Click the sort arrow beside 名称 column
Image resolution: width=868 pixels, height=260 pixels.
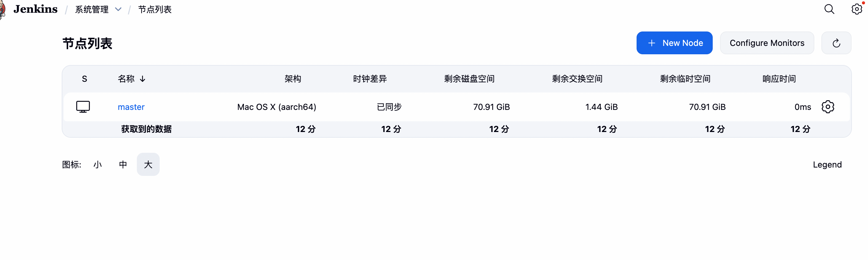coord(143,79)
